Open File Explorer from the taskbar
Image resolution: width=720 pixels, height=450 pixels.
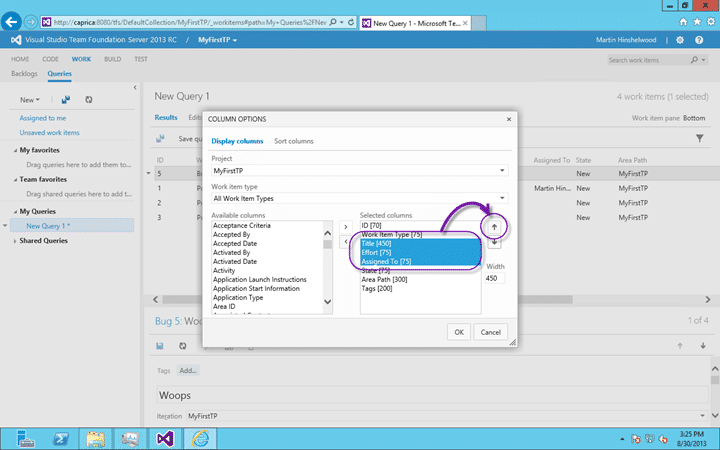(96, 439)
